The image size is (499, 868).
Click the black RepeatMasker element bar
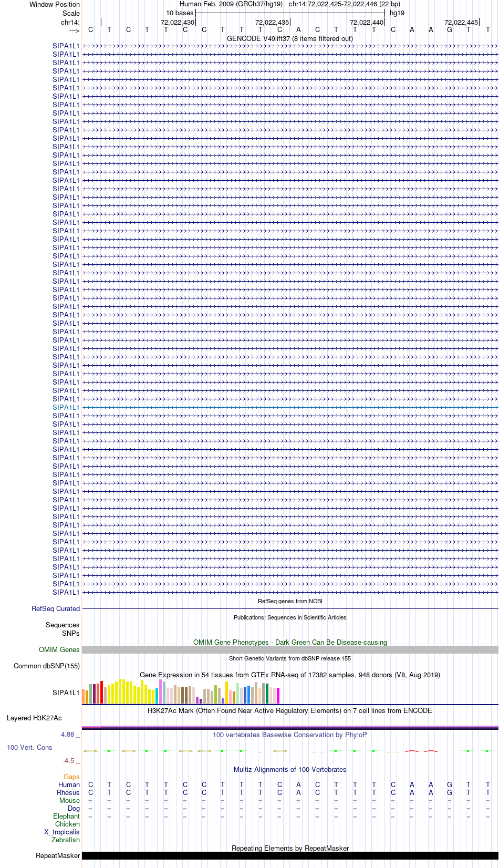click(x=290, y=856)
